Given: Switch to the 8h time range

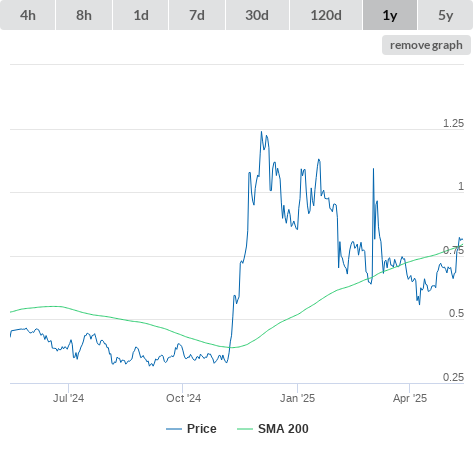Looking at the screenshot, I should click(x=84, y=15).
